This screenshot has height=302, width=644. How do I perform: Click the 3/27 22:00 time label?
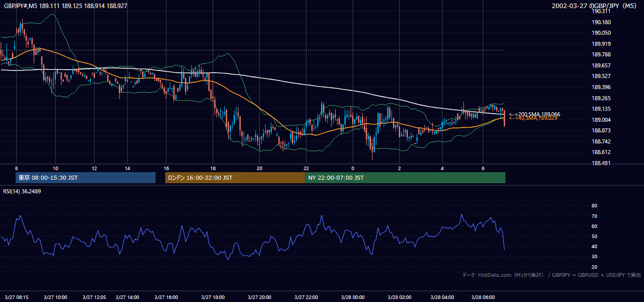coord(306,297)
